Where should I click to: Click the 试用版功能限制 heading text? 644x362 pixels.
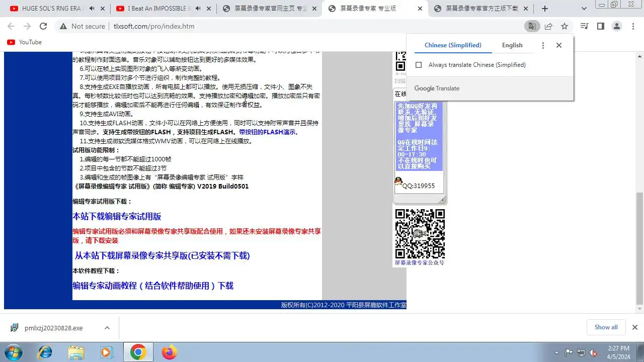coord(97,150)
